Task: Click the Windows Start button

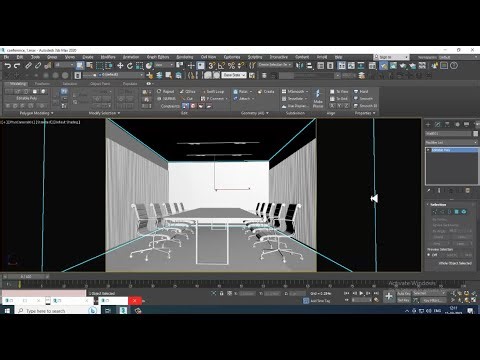Action: 7,311
